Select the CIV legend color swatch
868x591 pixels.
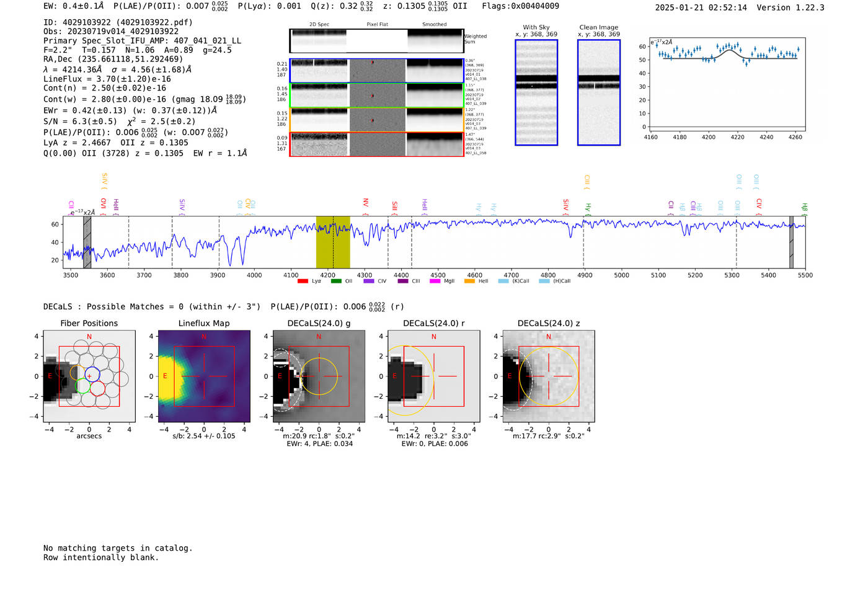(369, 281)
